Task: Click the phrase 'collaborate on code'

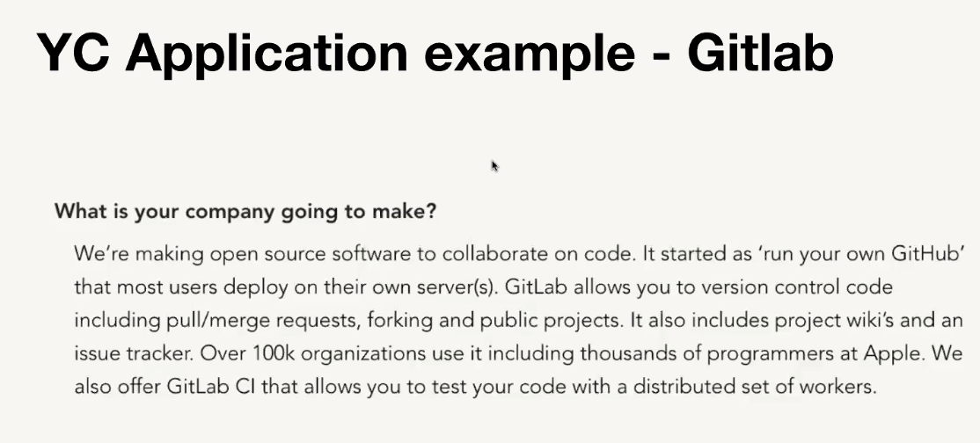Action: pyautogui.click(x=507, y=254)
